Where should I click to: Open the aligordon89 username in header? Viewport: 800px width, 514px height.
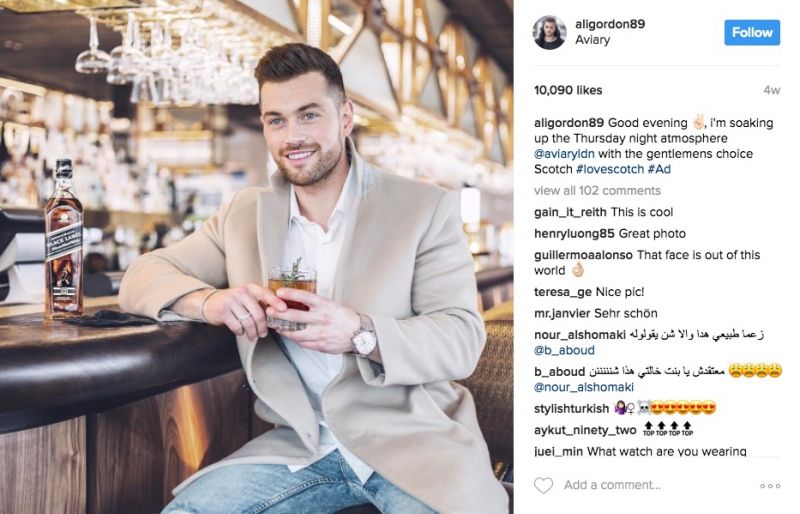610,24
